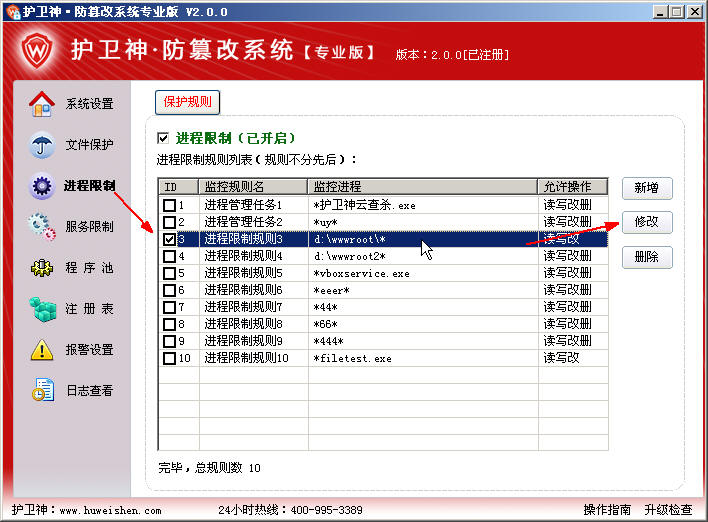Image resolution: width=708 pixels, height=522 pixels.
Task: Open 注册表 in the sidebar
Action: [89, 309]
